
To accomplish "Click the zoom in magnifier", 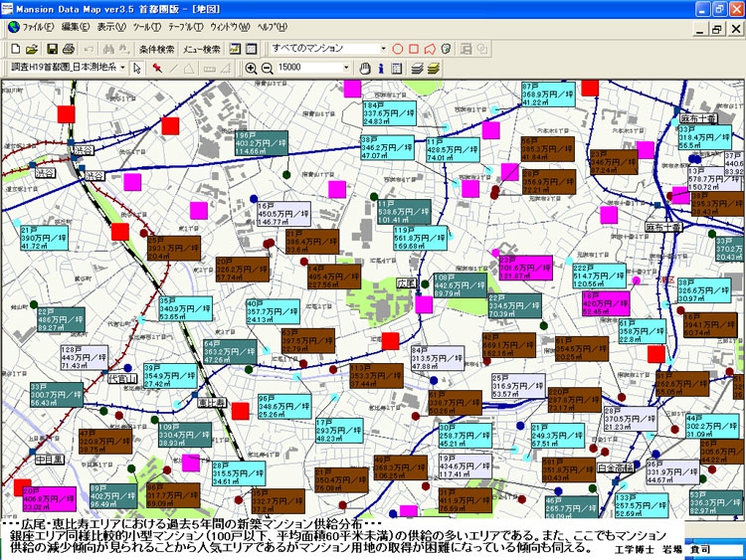I will pos(251,68).
